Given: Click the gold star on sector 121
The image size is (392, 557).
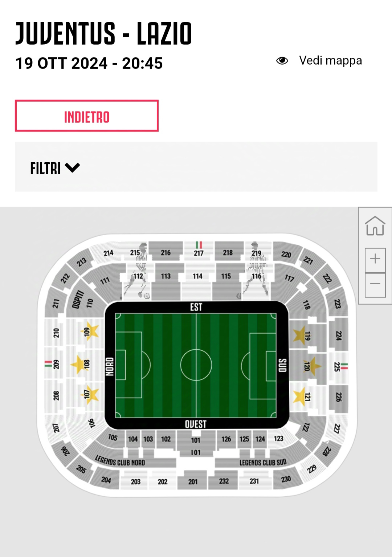Looking at the screenshot, I should pos(299,397).
